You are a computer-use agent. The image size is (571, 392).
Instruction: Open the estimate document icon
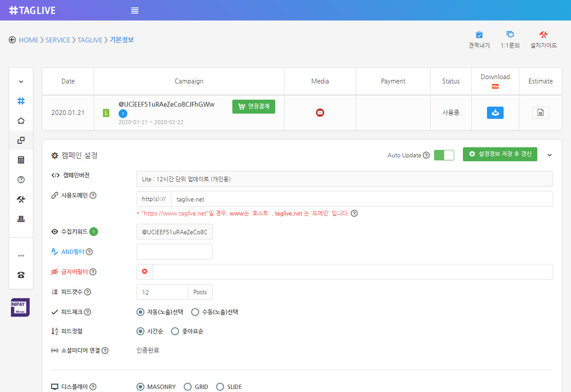540,113
